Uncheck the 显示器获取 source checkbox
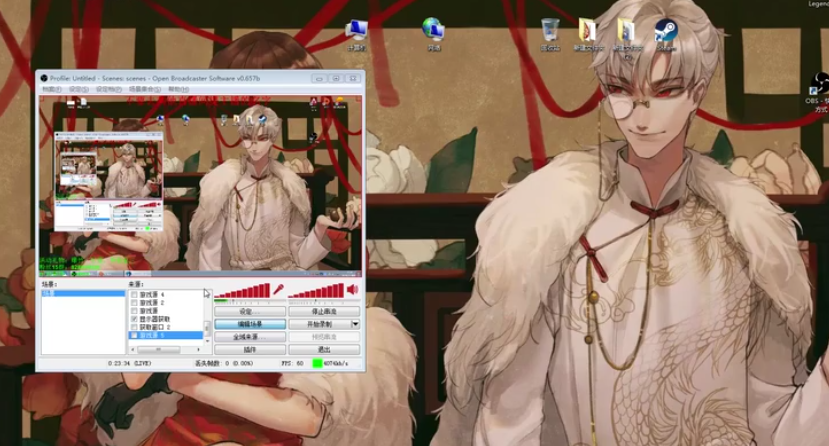Viewport: 829px width, 446px height. [x=134, y=319]
